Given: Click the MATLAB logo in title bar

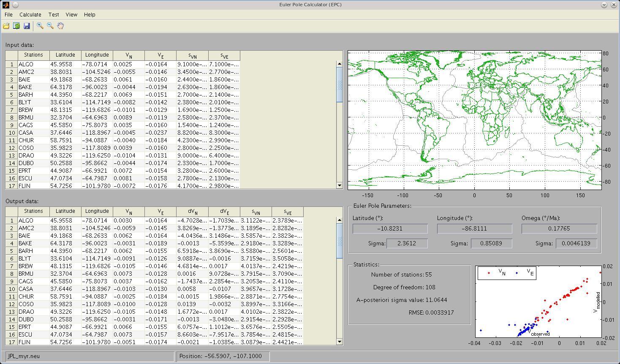Looking at the screenshot, I should click(x=5, y=5).
